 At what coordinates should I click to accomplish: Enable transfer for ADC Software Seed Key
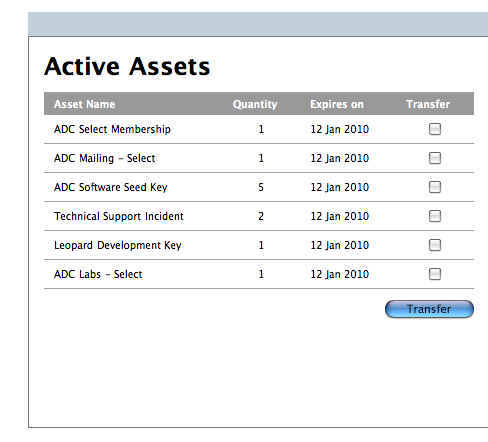435,187
